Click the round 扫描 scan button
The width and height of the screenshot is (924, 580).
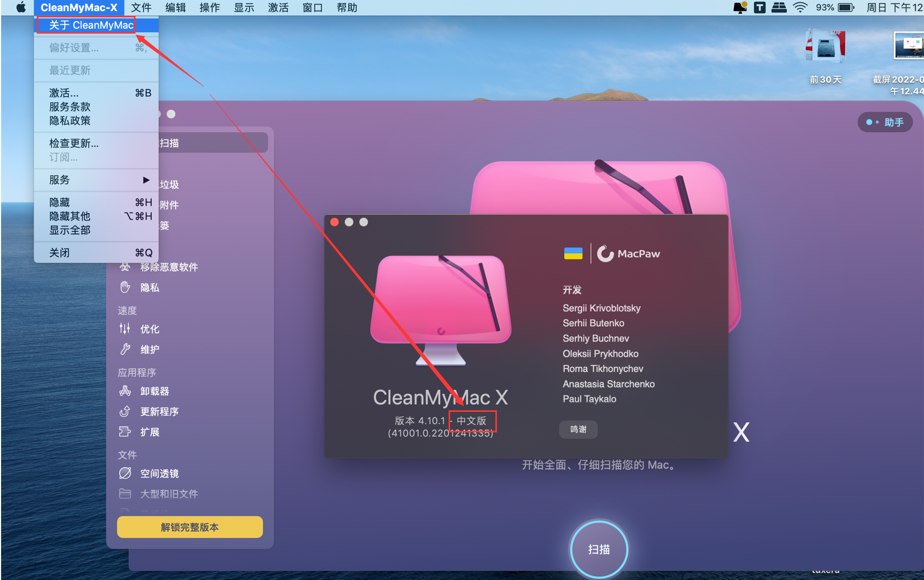pyautogui.click(x=599, y=549)
